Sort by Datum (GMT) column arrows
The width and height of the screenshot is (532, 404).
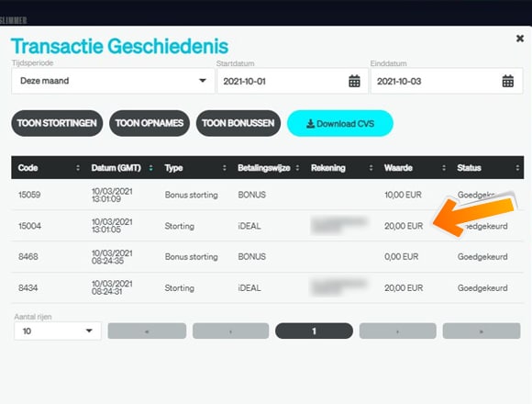(x=151, y=168)
